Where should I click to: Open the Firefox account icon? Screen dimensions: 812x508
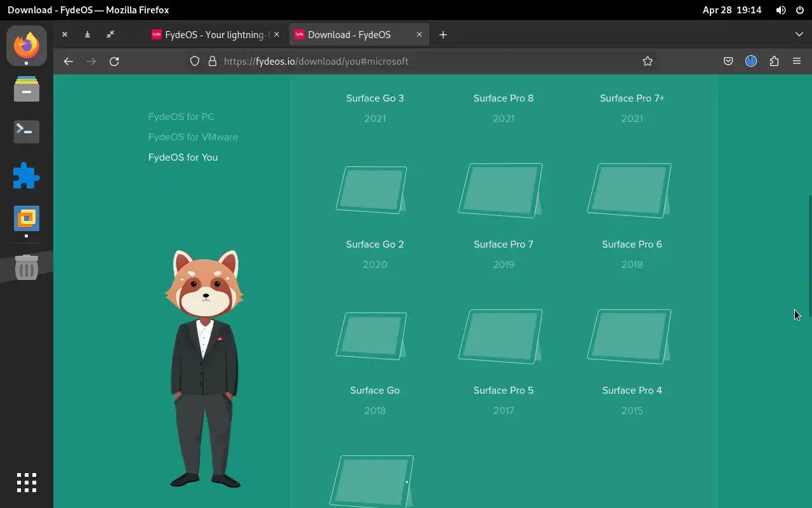(x=751, y=61)
